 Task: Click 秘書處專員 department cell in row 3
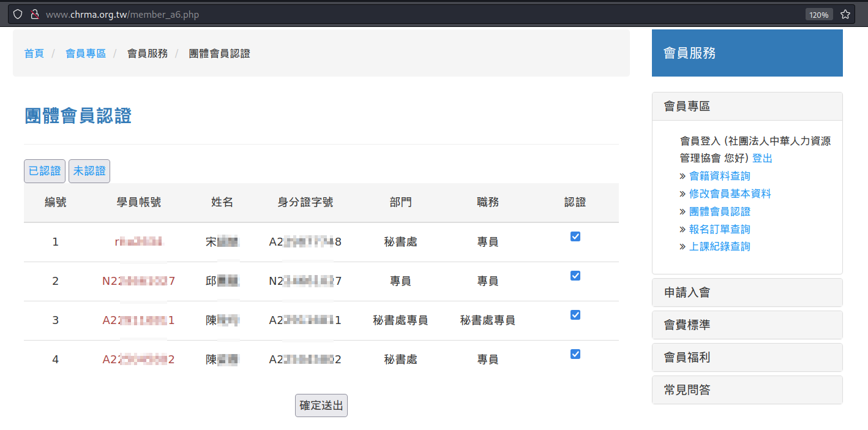(401, 320)
